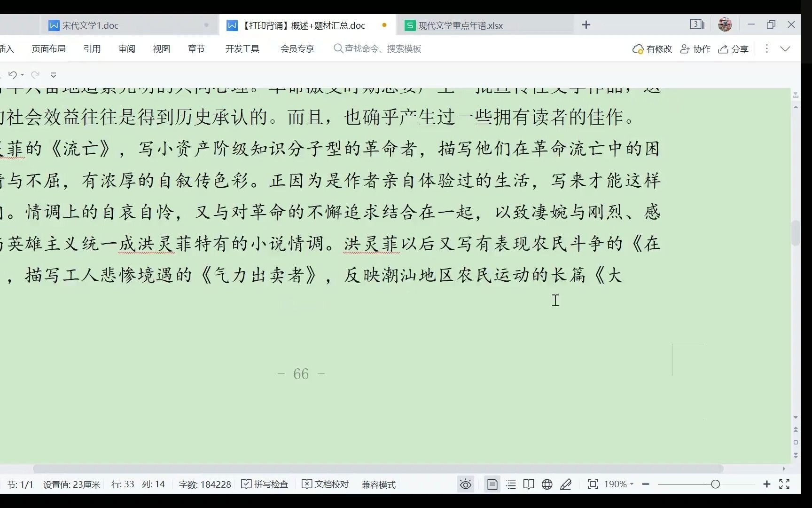Open the three-dot more options menu
This screenshot has height=508, width=812.
coord(767,48)
